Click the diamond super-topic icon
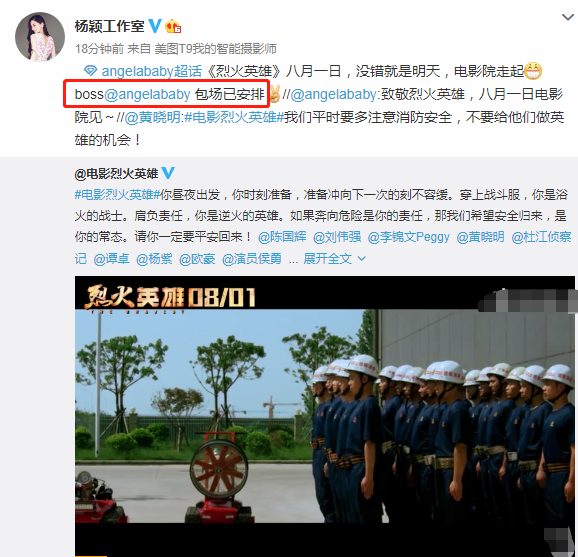This screenshot has height=557, width=578. (91, 71)
